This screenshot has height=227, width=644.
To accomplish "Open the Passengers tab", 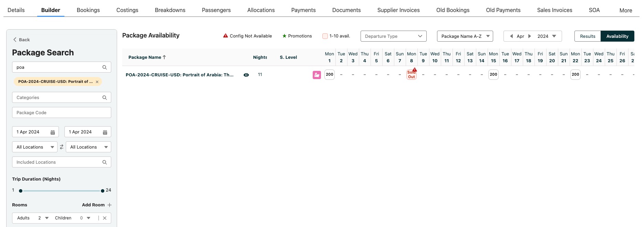I will tap(216, 10).
